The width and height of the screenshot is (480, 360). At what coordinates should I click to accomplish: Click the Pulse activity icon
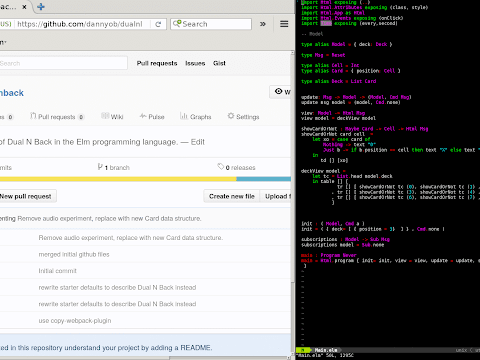click(143, 116)
